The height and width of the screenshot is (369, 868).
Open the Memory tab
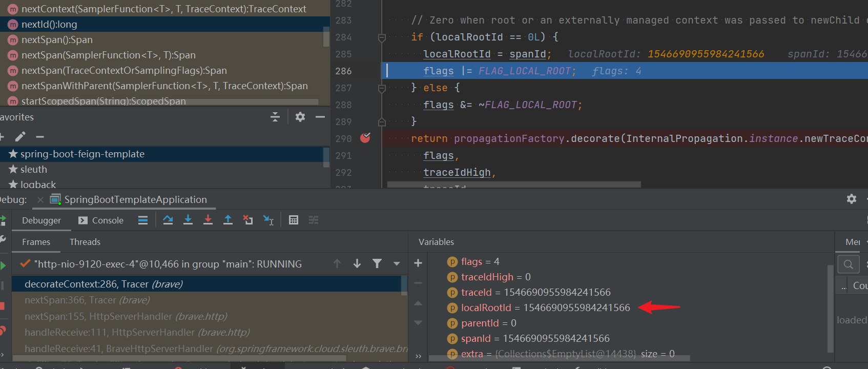[853, 242]
